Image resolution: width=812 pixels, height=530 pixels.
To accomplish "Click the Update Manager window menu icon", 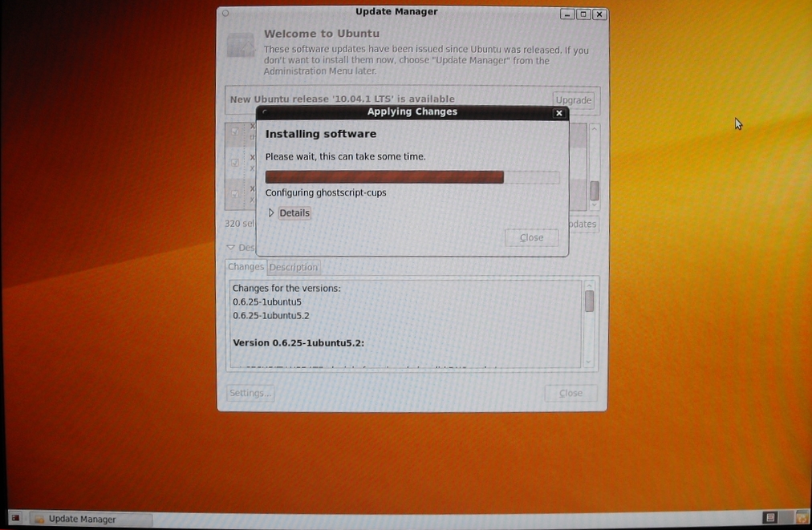I will (225, 13).
